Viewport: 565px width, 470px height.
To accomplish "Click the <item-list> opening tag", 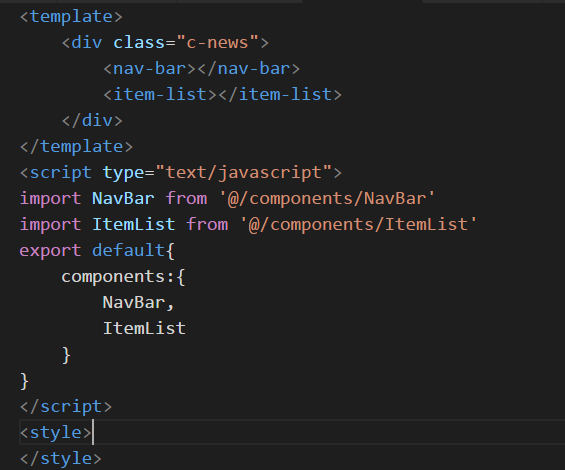I will click(x=160, y=95).
